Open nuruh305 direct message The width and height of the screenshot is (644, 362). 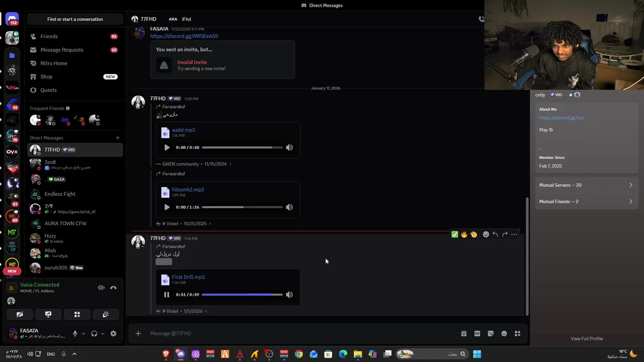[75, 267]
